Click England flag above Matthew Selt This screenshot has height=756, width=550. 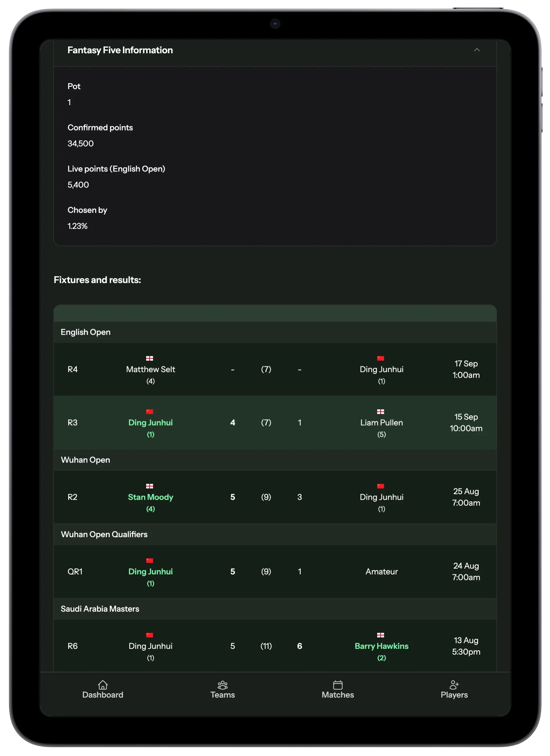(x=150, y=358)
